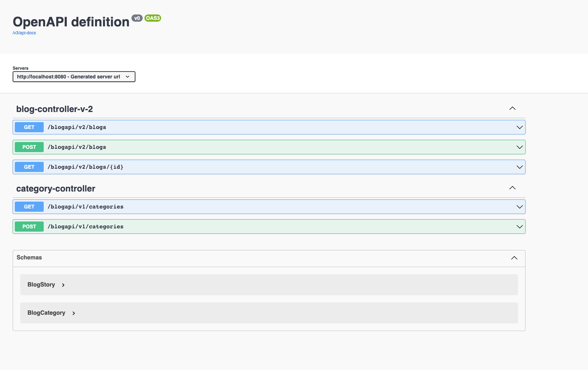
Task: Open the Servers dropdown
Action: point(74,77)
